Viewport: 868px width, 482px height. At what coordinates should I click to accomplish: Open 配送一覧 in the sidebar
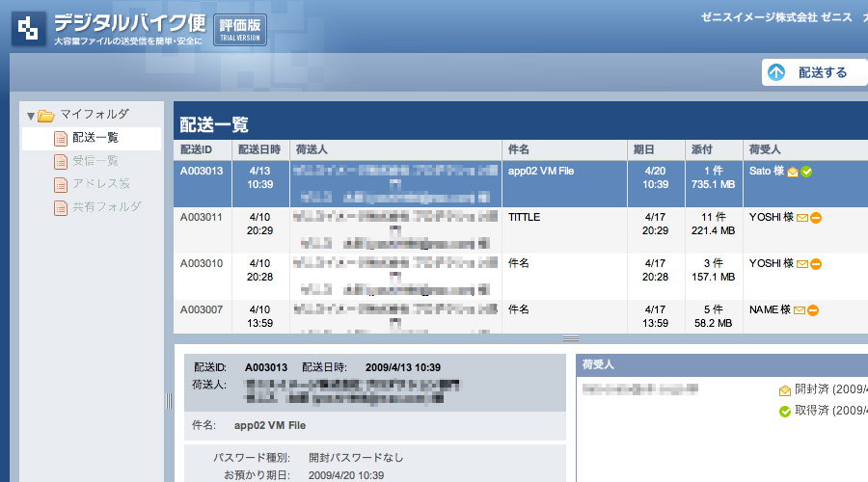coord(95,138)
